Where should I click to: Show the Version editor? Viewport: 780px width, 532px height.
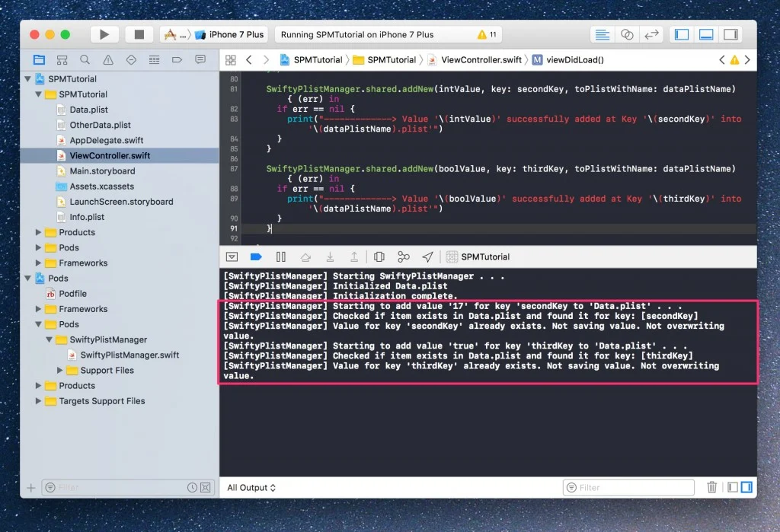[x=651, y=34]
